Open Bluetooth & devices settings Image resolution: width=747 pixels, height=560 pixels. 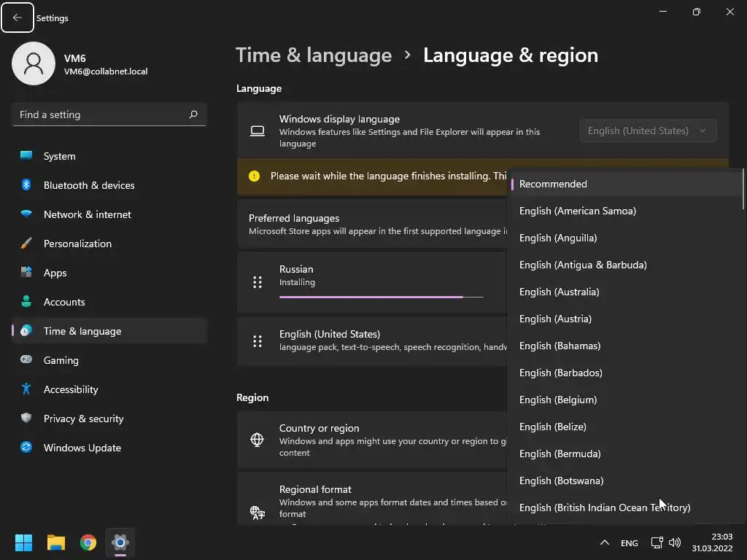pyautogui.click(x=89, y=185)
